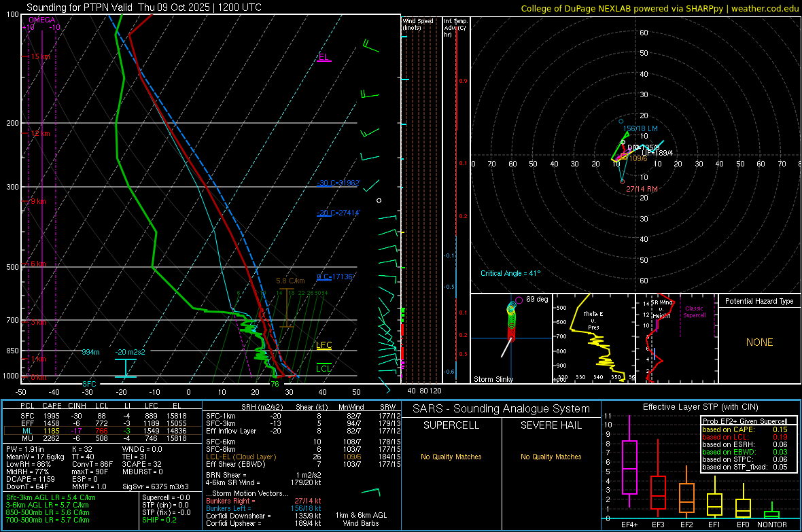The image size is (802, 532).
Task: Click the '156/18 LM' hodograph label
Action: pyautogui.click(x=640, y=129)
